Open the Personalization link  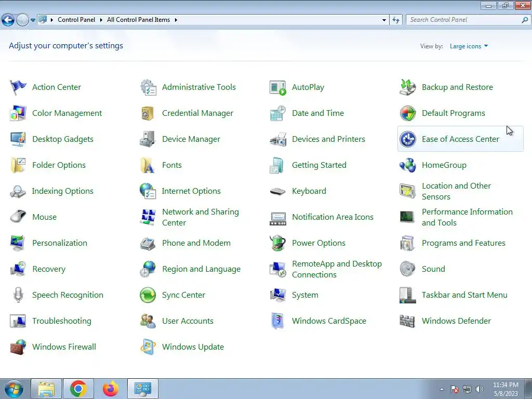(x=60, y=243)
